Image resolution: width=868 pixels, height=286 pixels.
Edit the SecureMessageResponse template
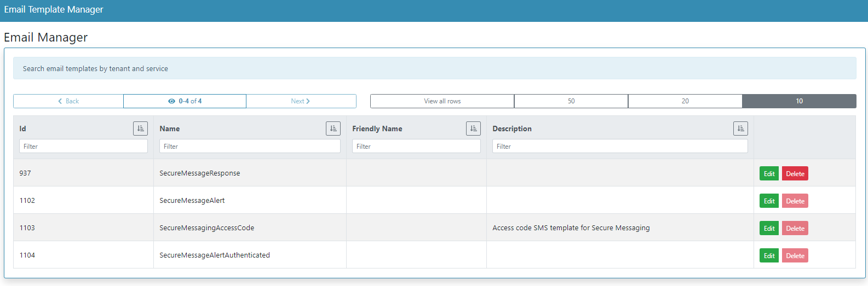[x=769, y=174]
